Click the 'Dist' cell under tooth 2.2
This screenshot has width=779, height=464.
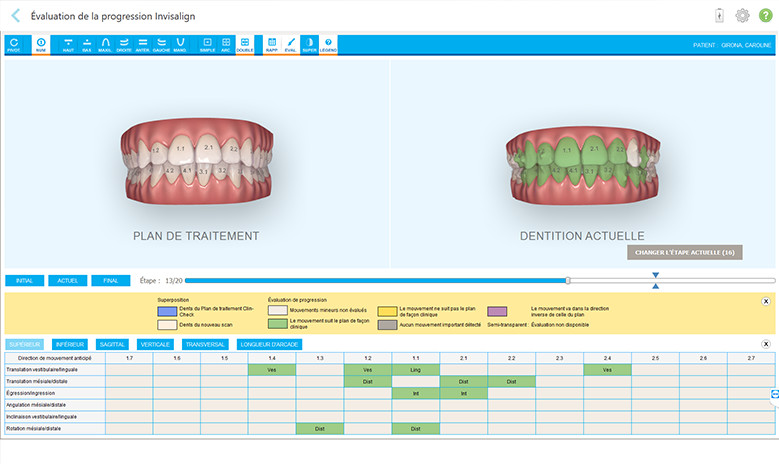click(x=511, y=382)
